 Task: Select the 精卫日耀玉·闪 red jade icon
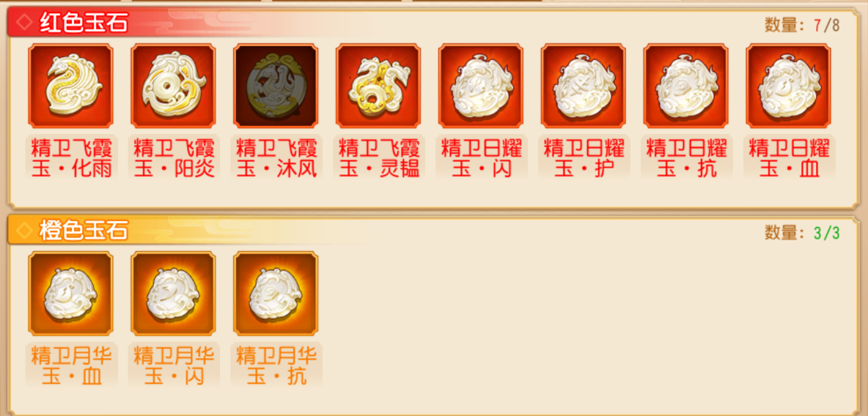coord(480,86)
